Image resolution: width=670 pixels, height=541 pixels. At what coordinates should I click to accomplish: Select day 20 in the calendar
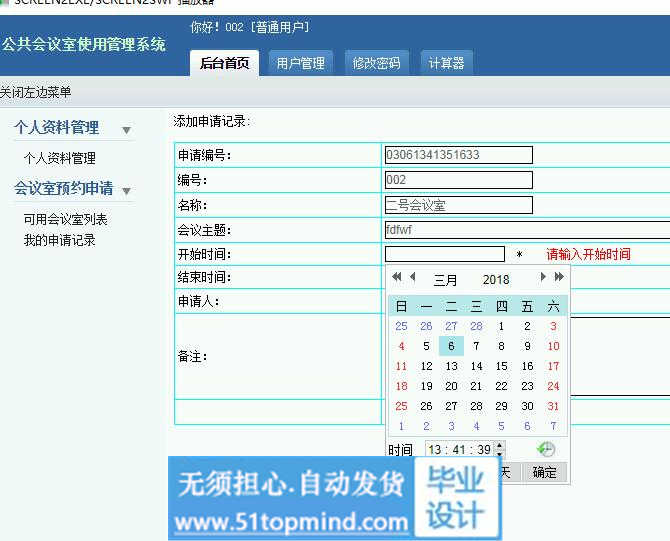click(x=451, y=386)
